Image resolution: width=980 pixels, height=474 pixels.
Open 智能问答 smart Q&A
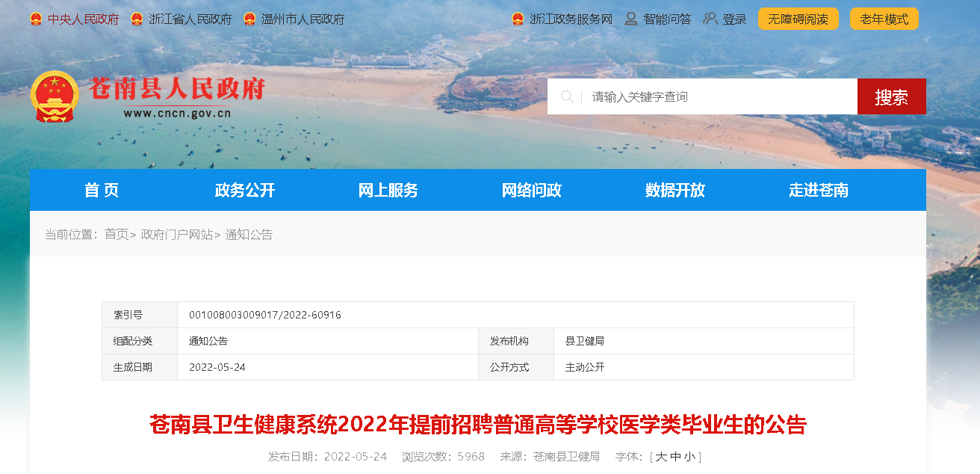(667, 19)
